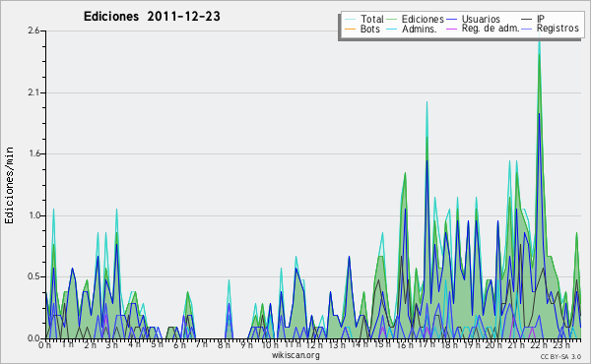Click the Total legend color line
Viewport: 591px width, 364px height.
[350, 20]
